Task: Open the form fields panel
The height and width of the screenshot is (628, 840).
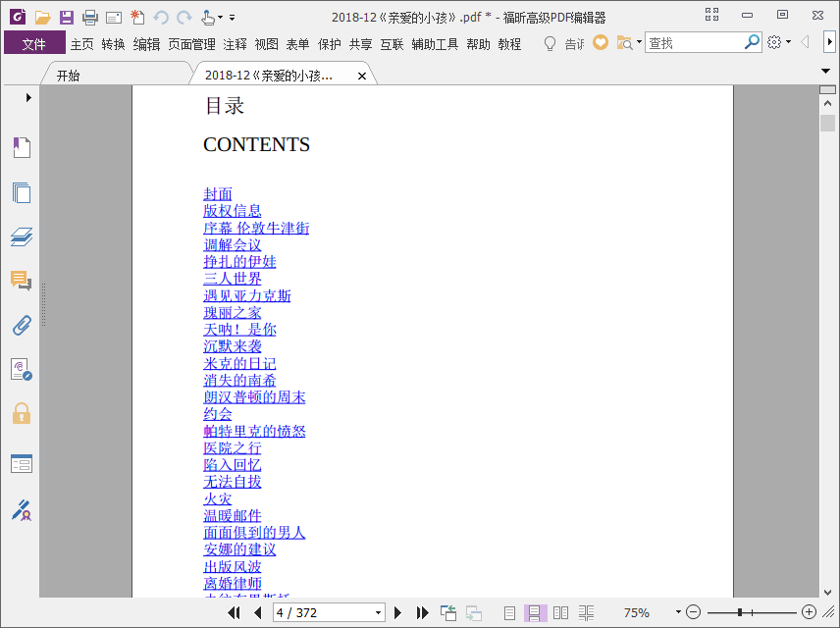Action: 22,463
